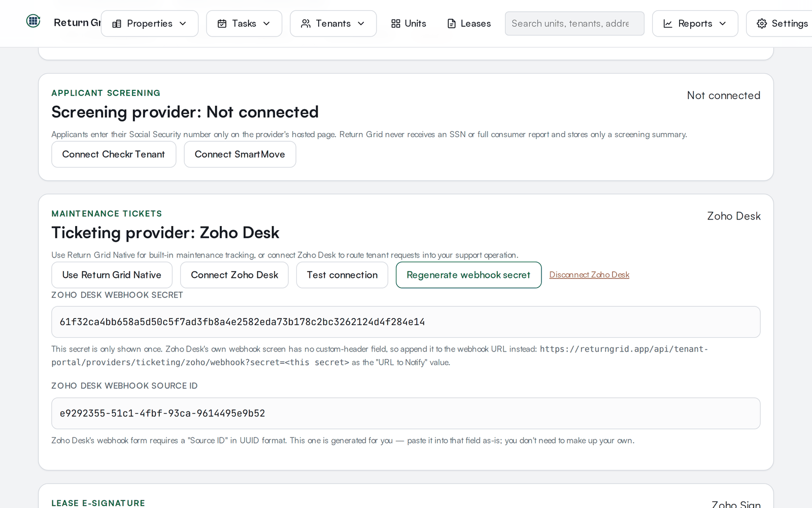The width and height of the screenshot is (812, 508).
Task: Click the Reports chart icon
Action: (x=668, y=24)
